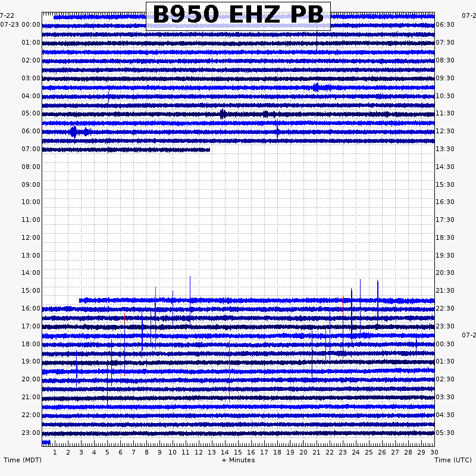Image resolution: width=476 pixels, height=476 pixels.
Task: Select the "15:00" MDT time label
Action: point(31,291)
